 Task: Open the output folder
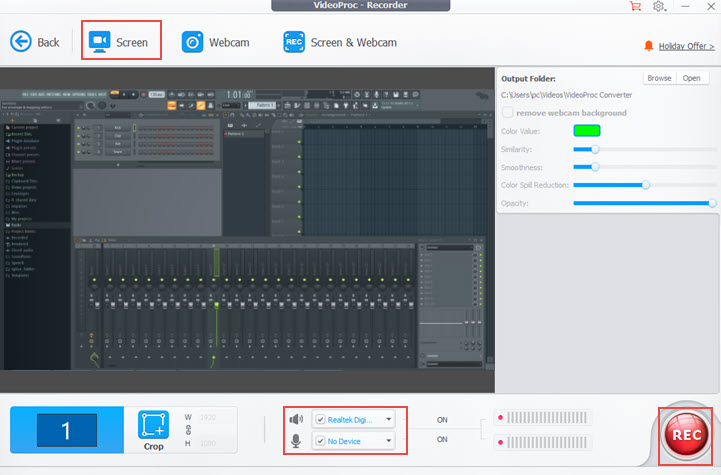pos(691,78)
